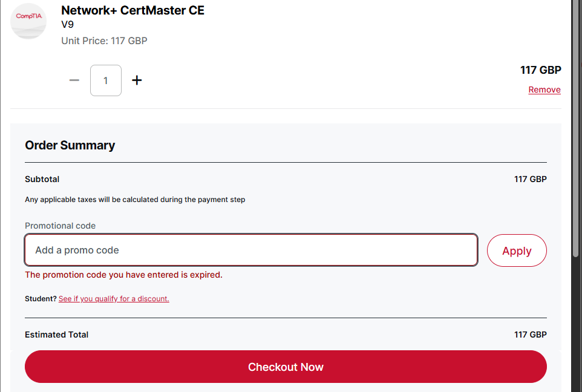Click the quantity field showing 1
Image resolution: width=582 pixels, height=392 pixels.
click(x=106, y=80)
